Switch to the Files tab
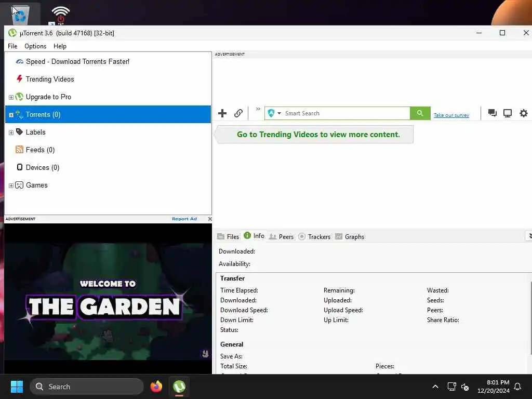Image resolution: width=532 pixels, height=399 pixels. click(228, 236)
